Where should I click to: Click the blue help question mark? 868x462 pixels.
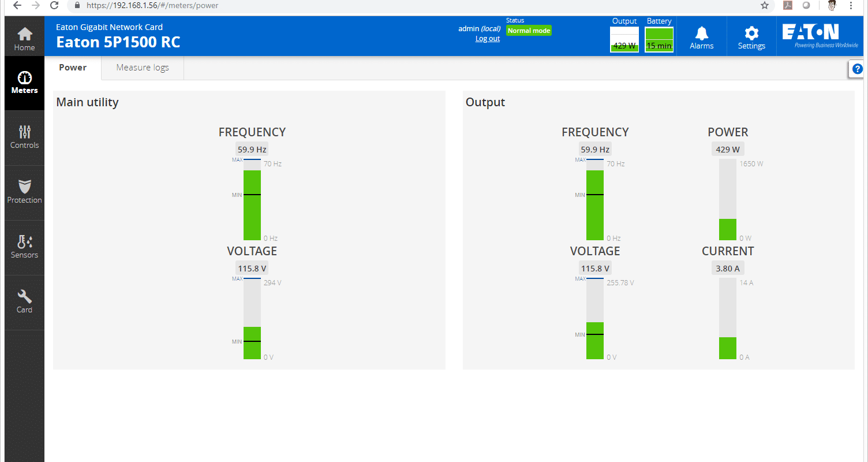point(857,69)
